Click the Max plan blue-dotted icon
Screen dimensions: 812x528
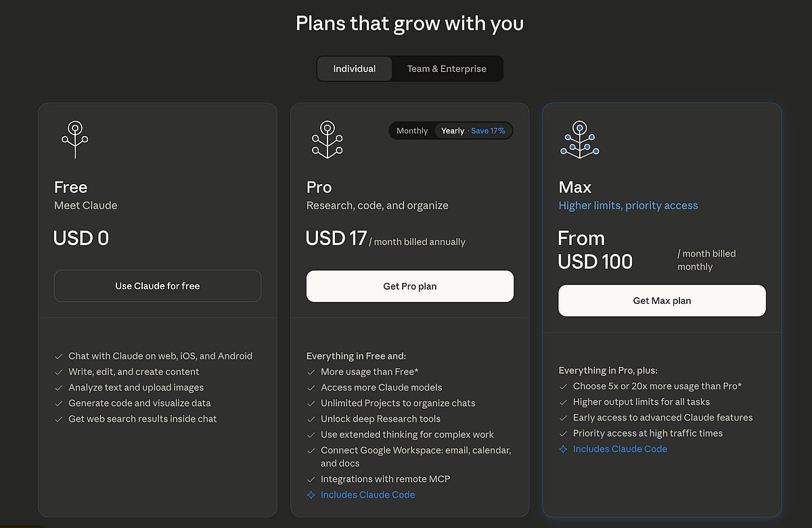click(580, 139)
